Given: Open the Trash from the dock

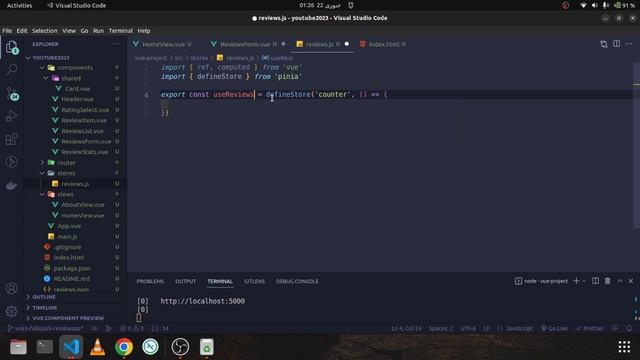Looking at the screenshot, I should (207, 347).
